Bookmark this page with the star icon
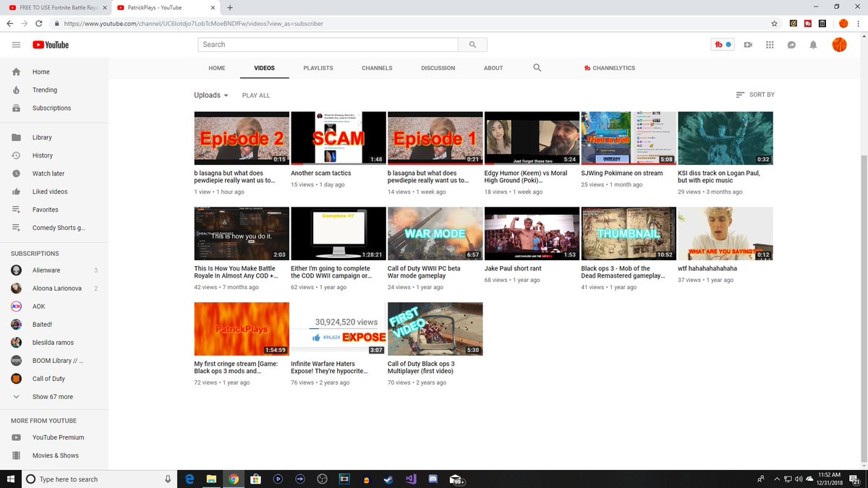Viewport: 868px width, 488px height. point(775,23)
